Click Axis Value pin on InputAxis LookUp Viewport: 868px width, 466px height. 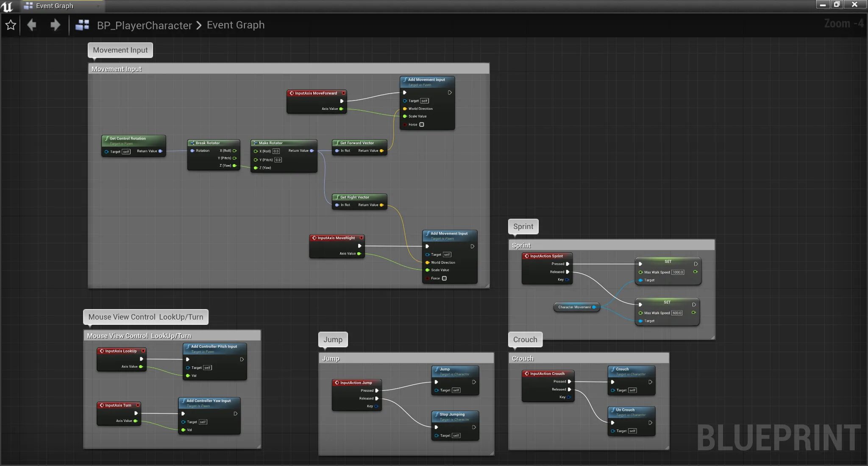click(x=141, y=367)
